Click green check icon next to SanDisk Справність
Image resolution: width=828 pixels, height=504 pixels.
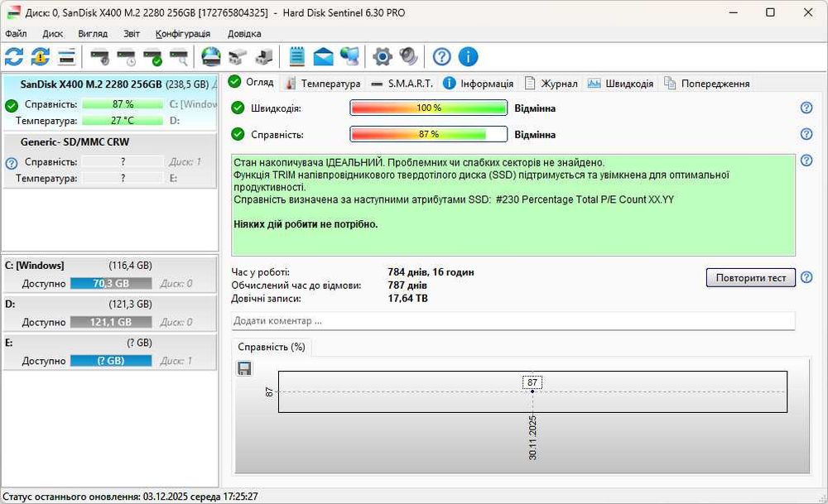(x=11, y=106)
